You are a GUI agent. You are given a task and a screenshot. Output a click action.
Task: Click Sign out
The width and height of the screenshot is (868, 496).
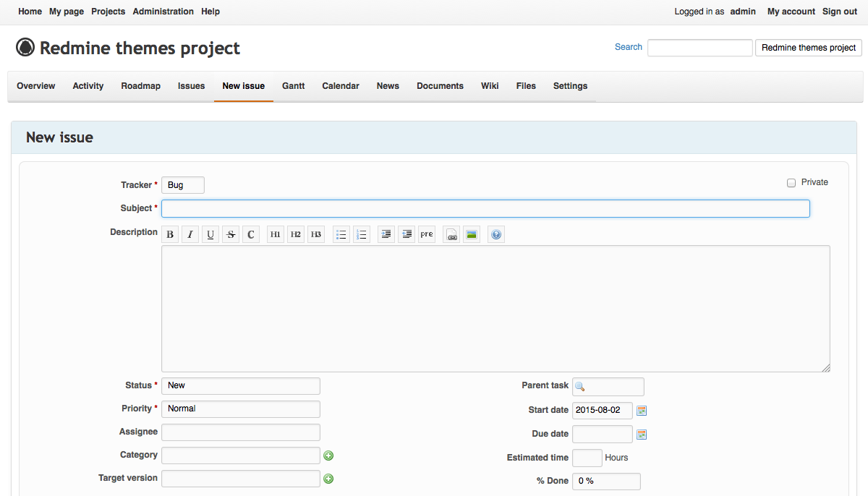tap(840, 12)
